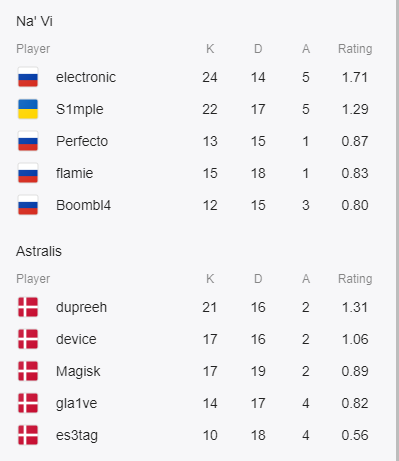Open the dupreeh player entry
This screenshot has width=399, height=461.
pyautogui.click(x=81, y=308)
